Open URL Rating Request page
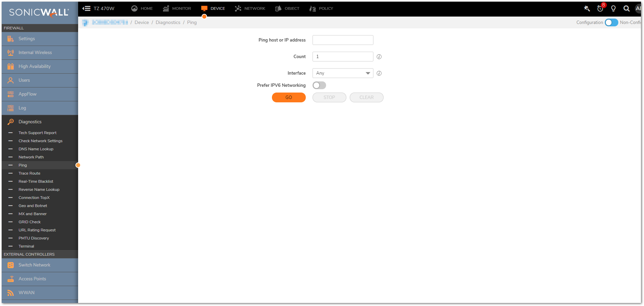 point(37,230)
